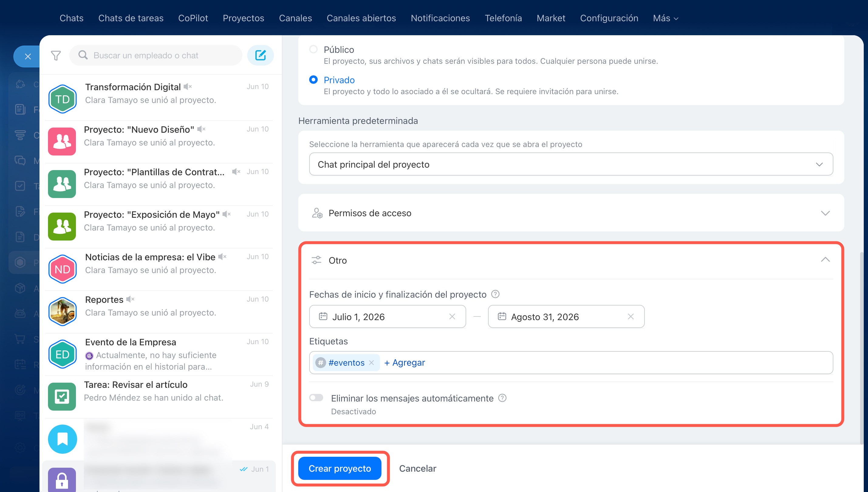Open the CoPilot tab
Image resolution: width=868 pixels, height=492 pixels.
193,18
